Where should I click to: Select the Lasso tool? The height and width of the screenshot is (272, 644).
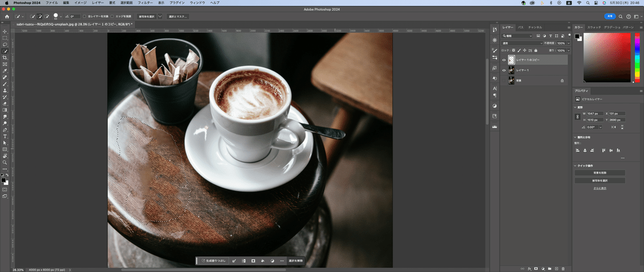tap(5, 45)
